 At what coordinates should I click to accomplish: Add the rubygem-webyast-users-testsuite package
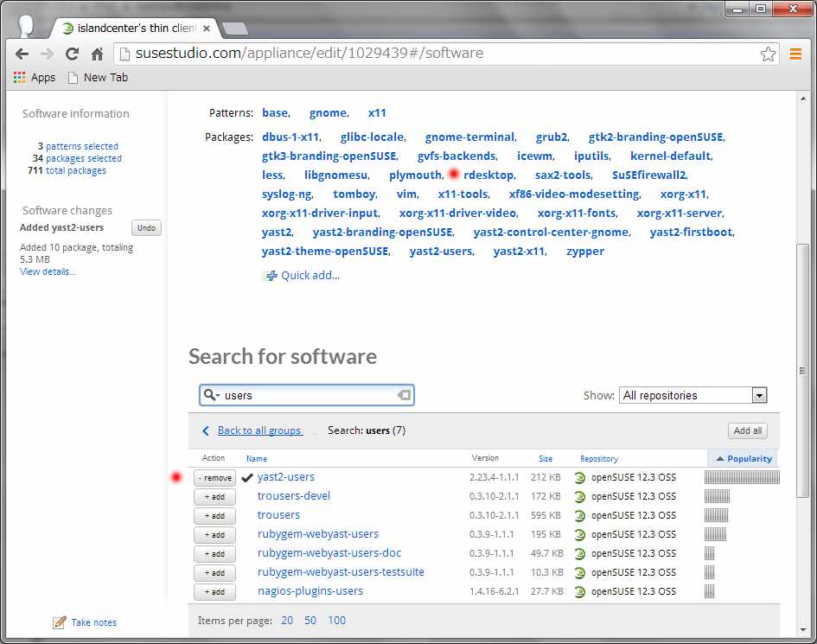coord(214,573)
